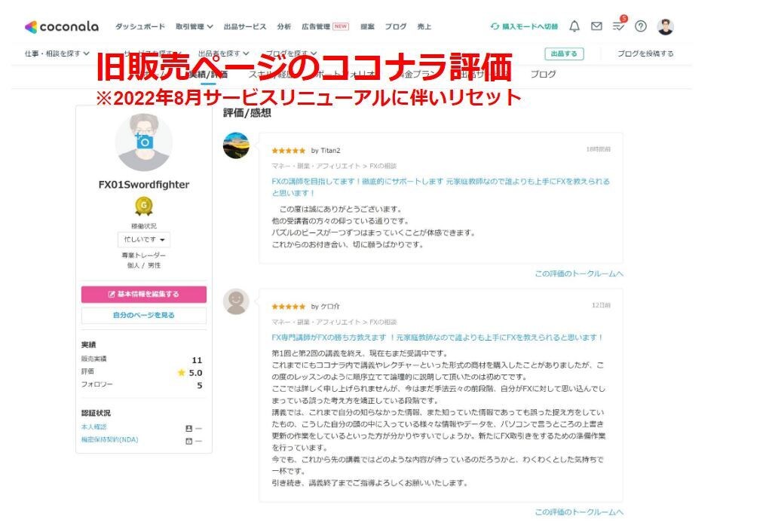The width and height of the screenshot is (772, 532).
Task: Click ブログを投稿する link
Action: pos(645,54)
